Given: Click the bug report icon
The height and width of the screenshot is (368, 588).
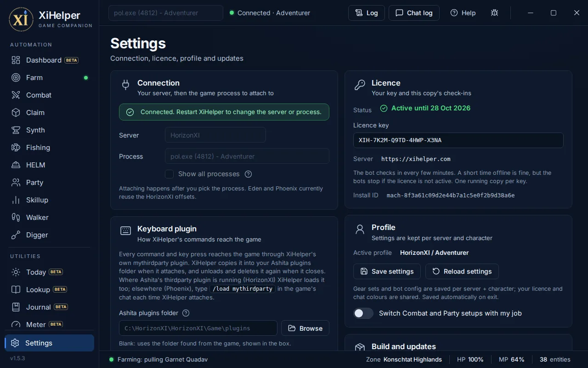Looking at the screenshot, I should pos(494,13).
